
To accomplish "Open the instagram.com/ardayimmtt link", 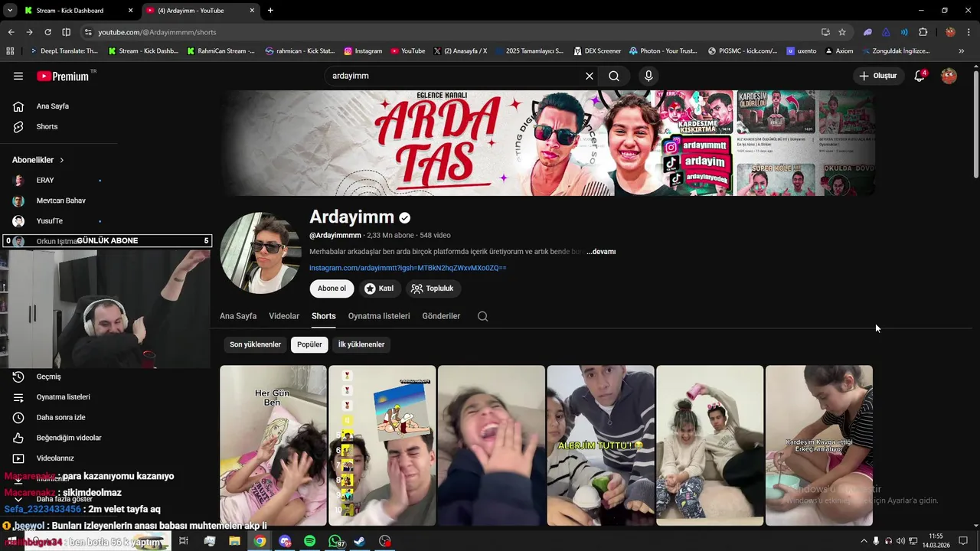I will point(407,268).
